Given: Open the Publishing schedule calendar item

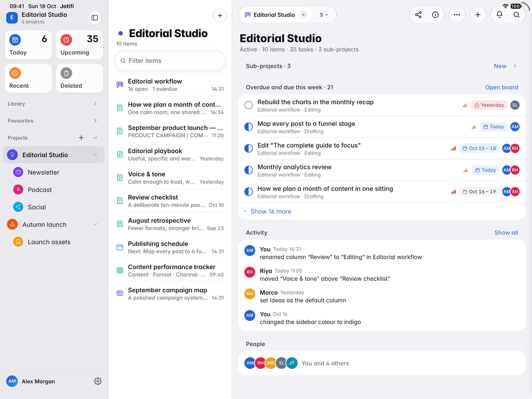Looking at the screenshot, I should [170, 247].
